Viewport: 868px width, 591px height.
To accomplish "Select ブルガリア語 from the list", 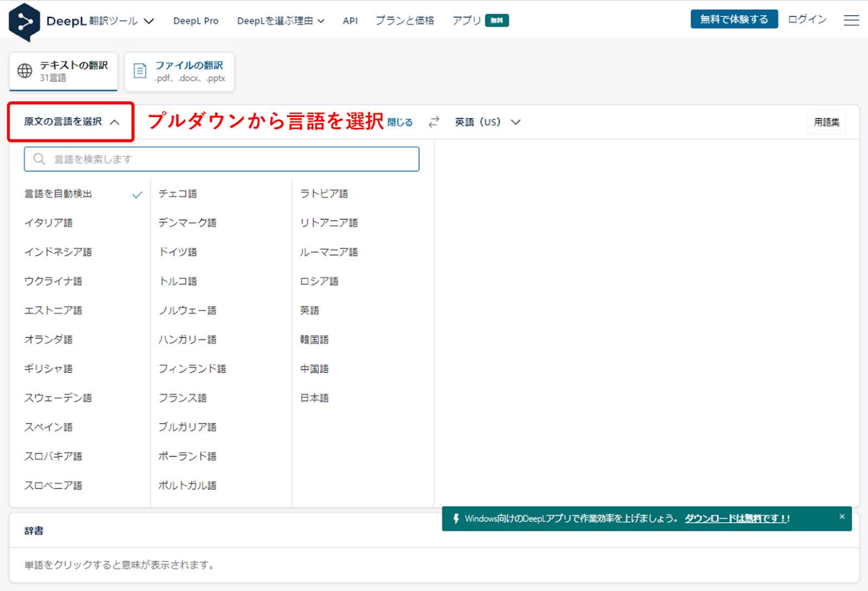I will tap(187, 427).
